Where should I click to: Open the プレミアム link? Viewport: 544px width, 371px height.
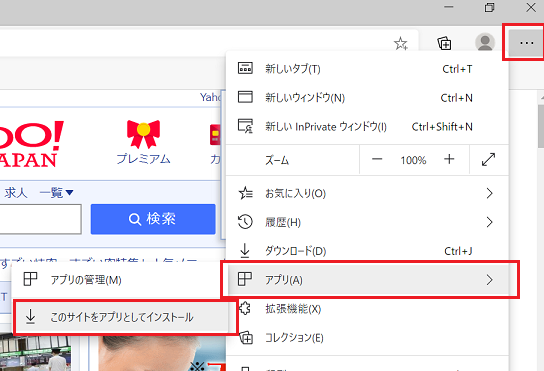click(143, 159)
